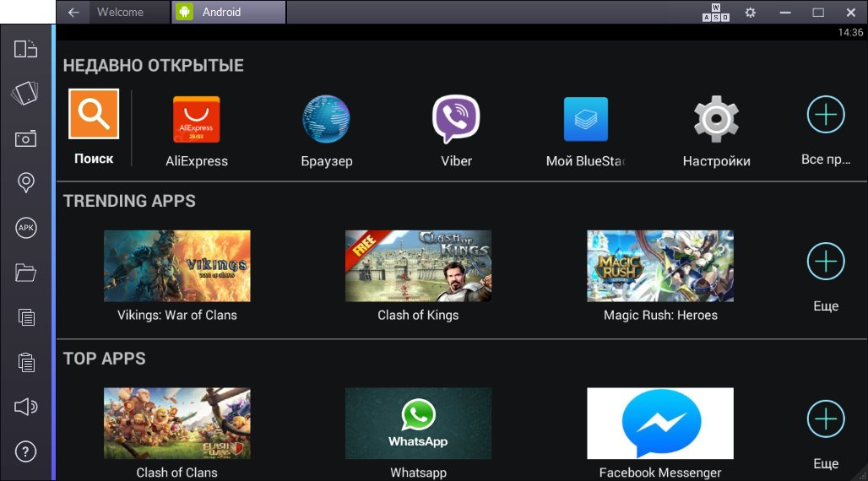Toggle the WASD keyboard mapping icon
This screenshot has width=868, height=481.
[715, 13]
